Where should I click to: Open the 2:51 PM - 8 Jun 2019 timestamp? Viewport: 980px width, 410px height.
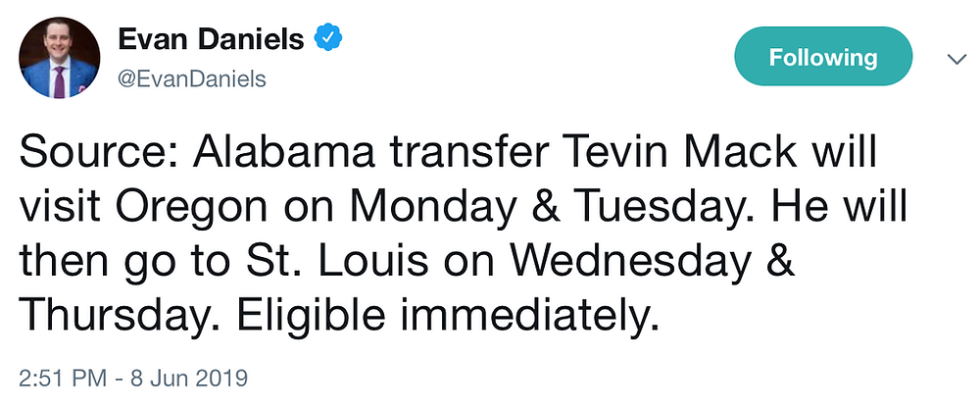click(133, 378)
